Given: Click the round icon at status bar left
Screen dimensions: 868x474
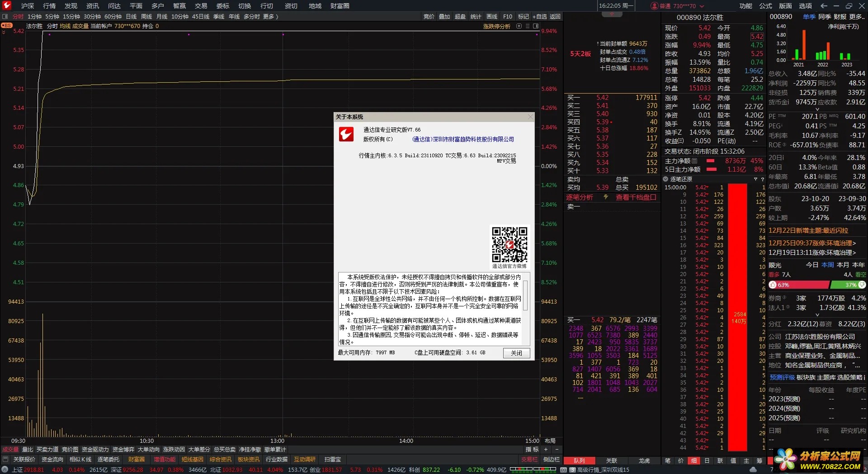Looking at the screenshot, I should (x=5, y=470).
